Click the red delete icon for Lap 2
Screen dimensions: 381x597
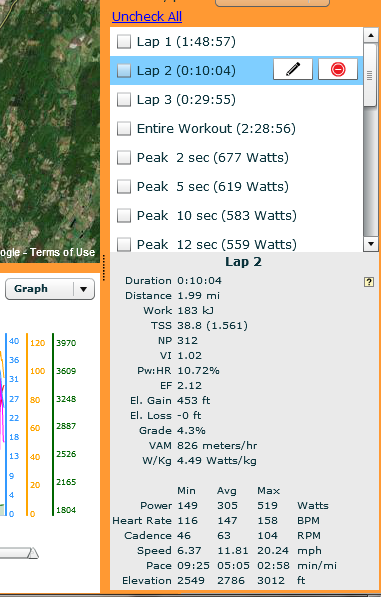(338, 69)
